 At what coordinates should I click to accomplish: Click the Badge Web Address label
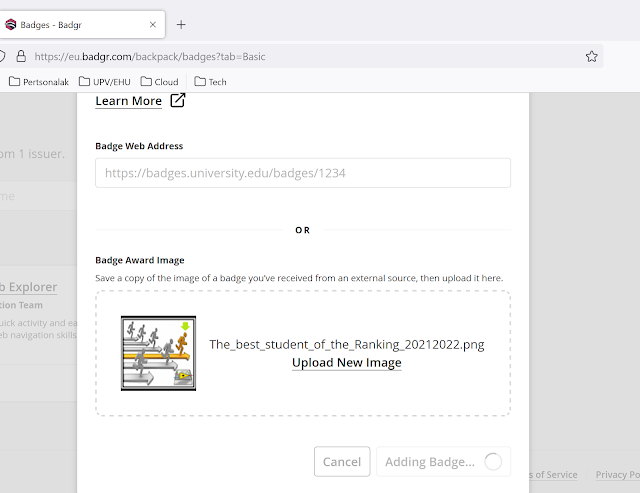pos(139,146)
